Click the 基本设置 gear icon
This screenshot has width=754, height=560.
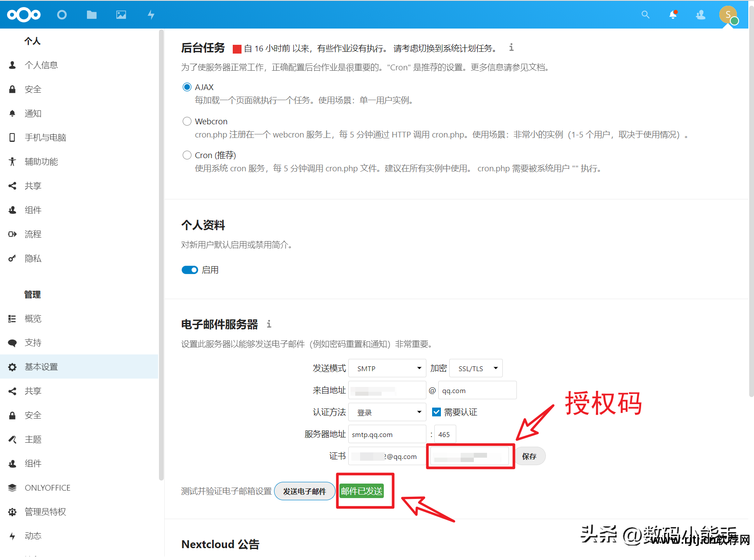[x=12, y=367]
